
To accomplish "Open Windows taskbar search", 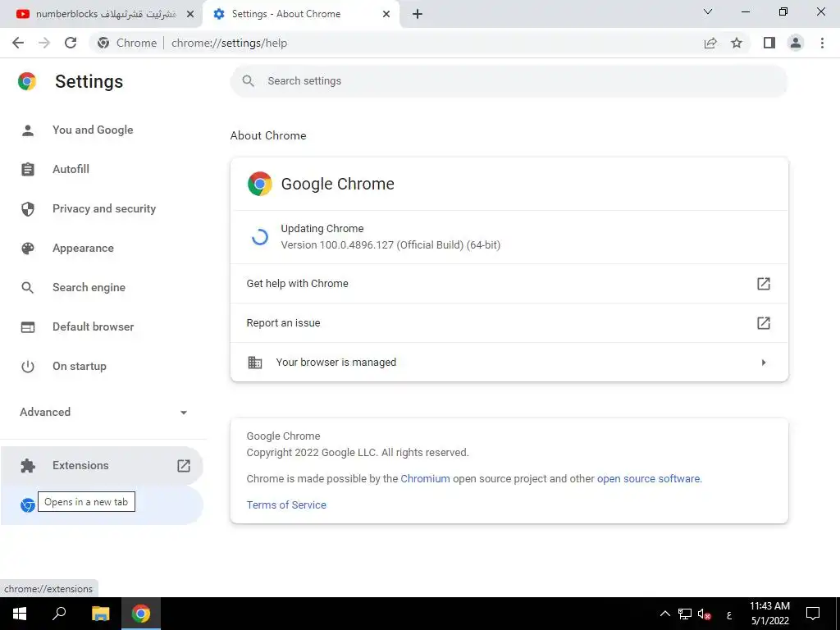I will (x=59, y=614).
